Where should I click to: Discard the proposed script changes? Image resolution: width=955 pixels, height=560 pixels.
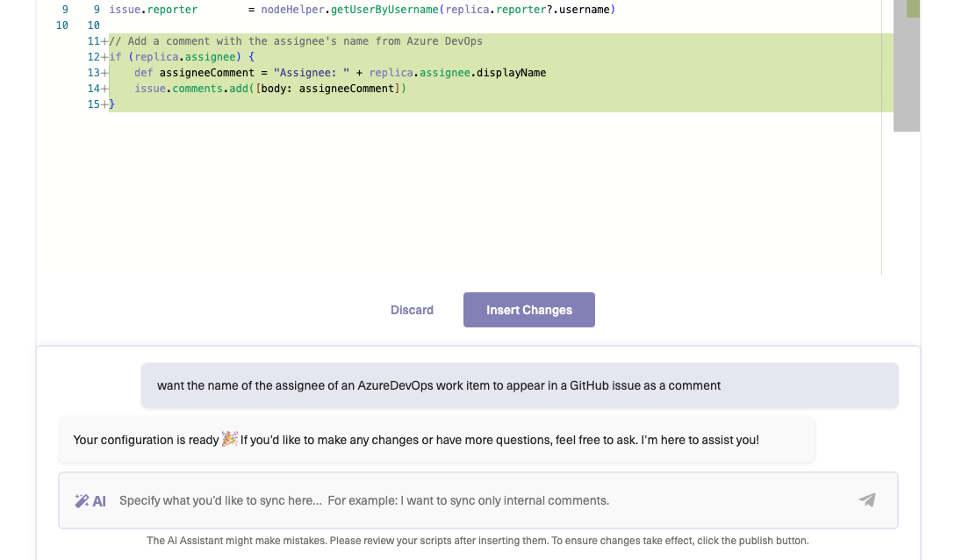(x=412, y=310)
